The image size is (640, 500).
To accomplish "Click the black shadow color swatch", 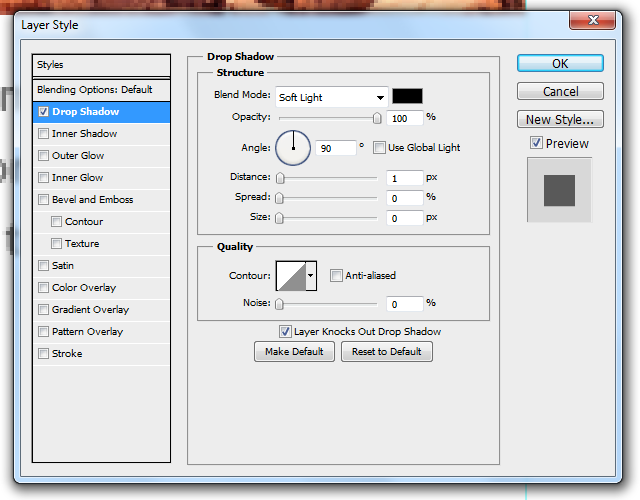I will tap(407, 96).
